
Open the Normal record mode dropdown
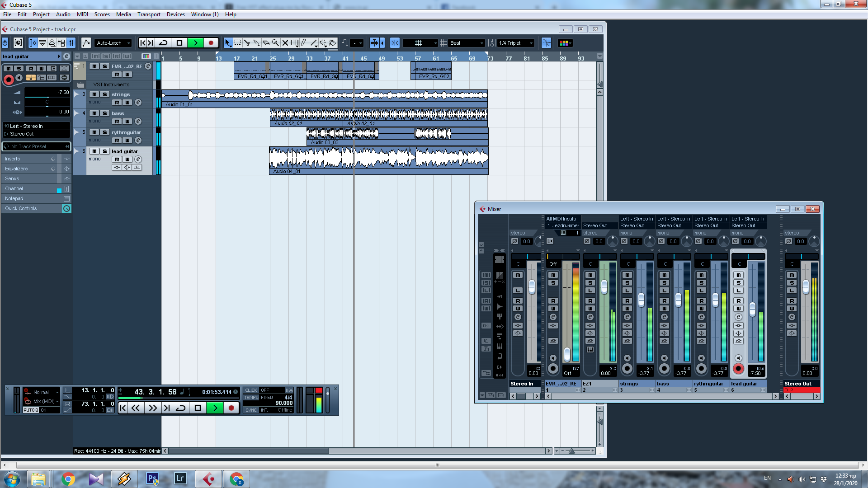point(42,392)
